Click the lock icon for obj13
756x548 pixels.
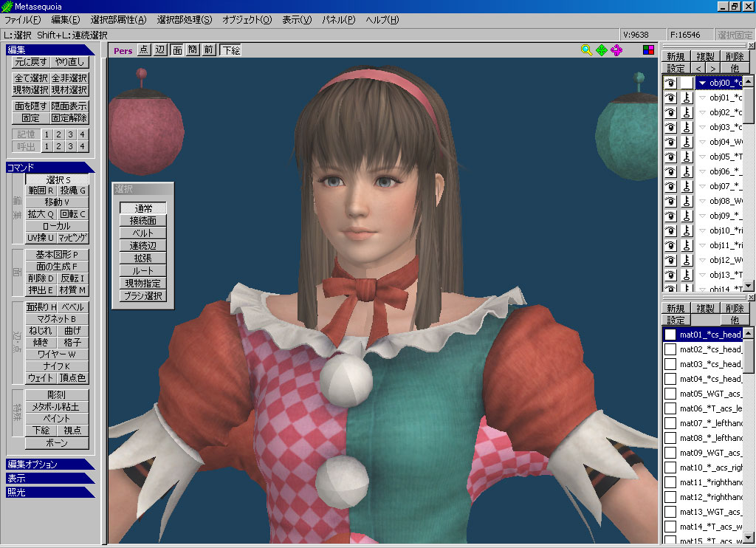687,275
